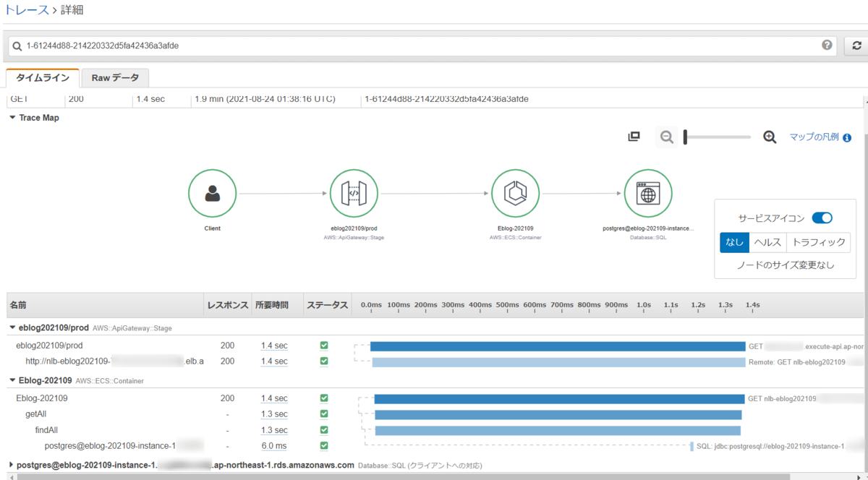This screenshot has width=868, height=480.
Task: Switch to the Raw データ tab
Action: coord(115,77)
